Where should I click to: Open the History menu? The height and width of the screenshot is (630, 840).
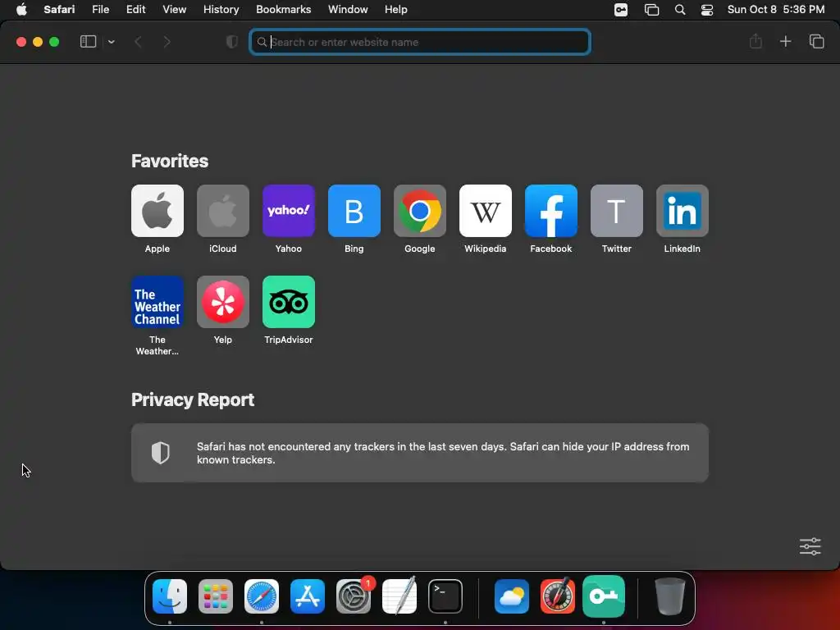click(221, 9)
